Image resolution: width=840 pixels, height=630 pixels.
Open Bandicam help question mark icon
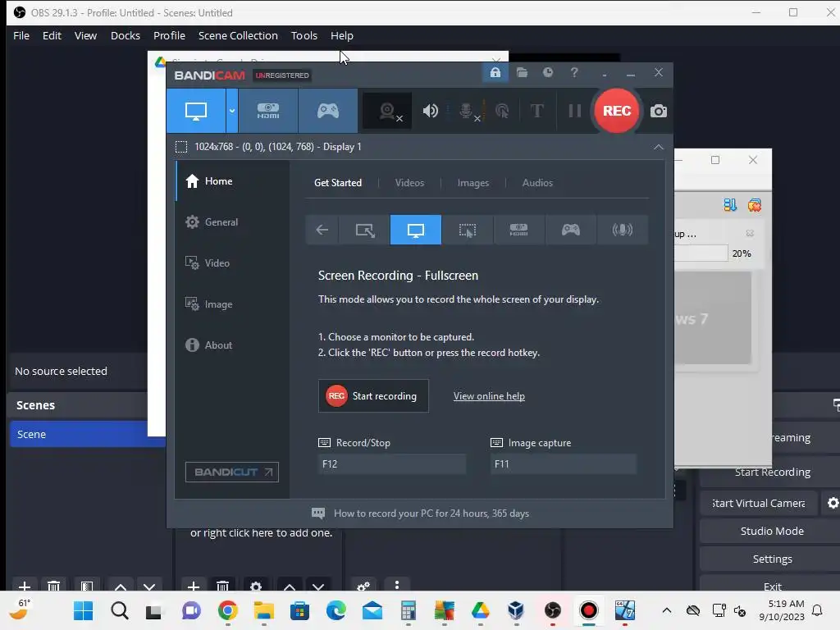point(573,72)
